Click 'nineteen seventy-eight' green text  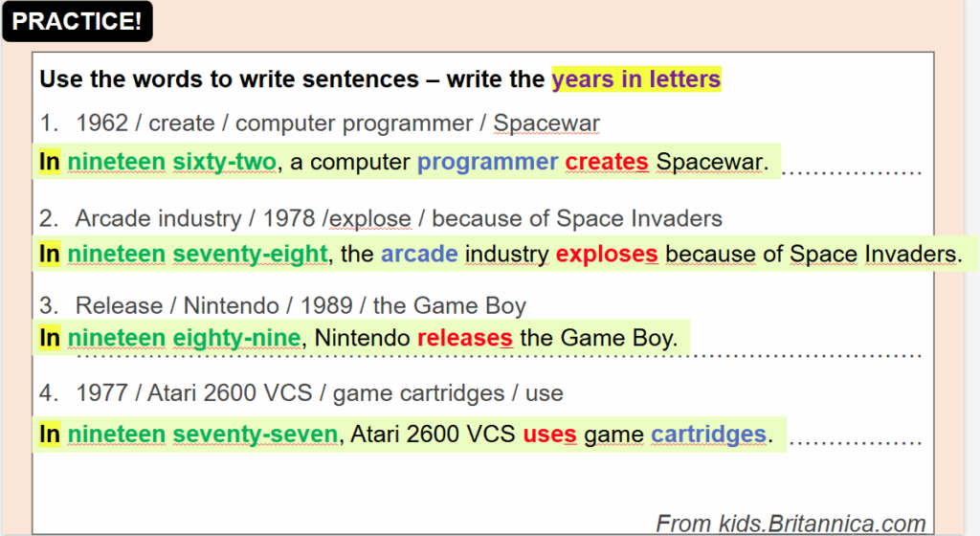point(197,255)
